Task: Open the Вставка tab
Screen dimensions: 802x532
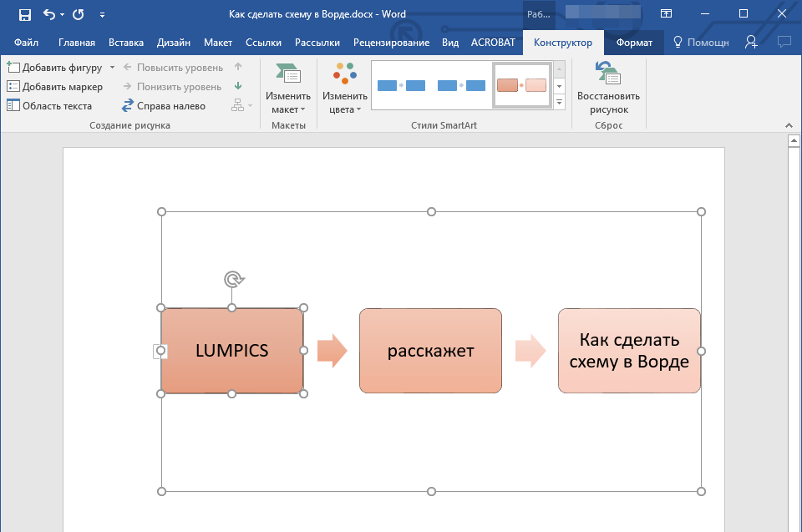Action: (x=126, y=43)
